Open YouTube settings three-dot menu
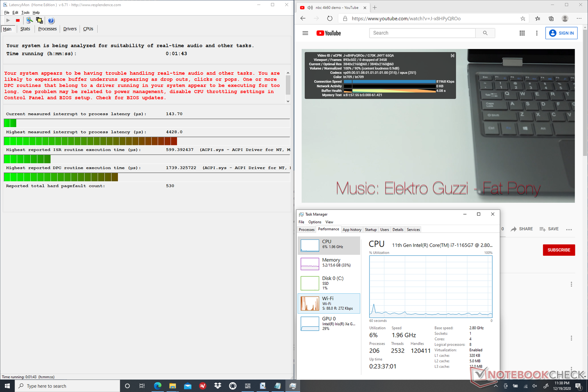This screenshot has width=588, height=392. pyautogui.click(x=537, y=33)
